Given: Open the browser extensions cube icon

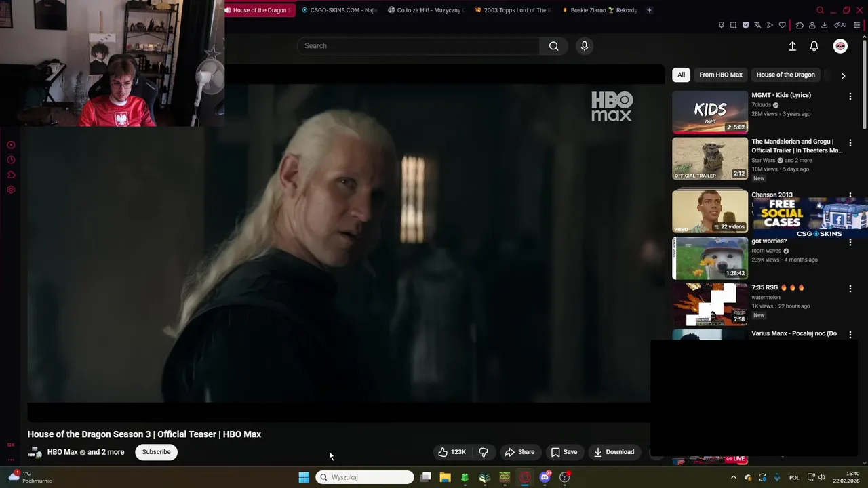Looking at the screenshot, I should click(x=800, y=25).
